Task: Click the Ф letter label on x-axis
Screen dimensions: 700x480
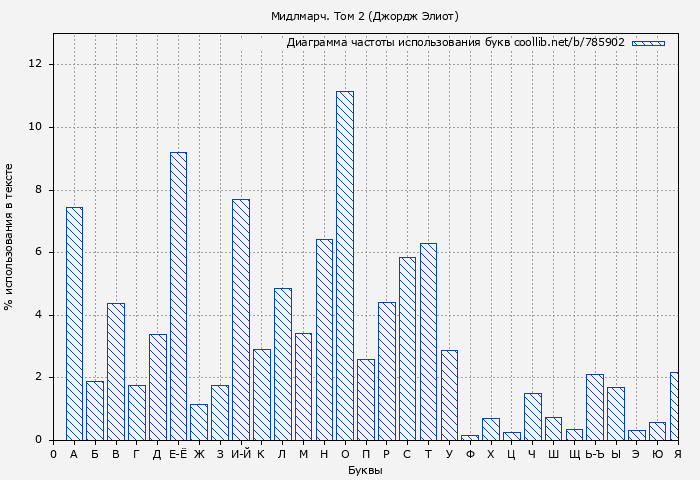Action: [470, 454]
